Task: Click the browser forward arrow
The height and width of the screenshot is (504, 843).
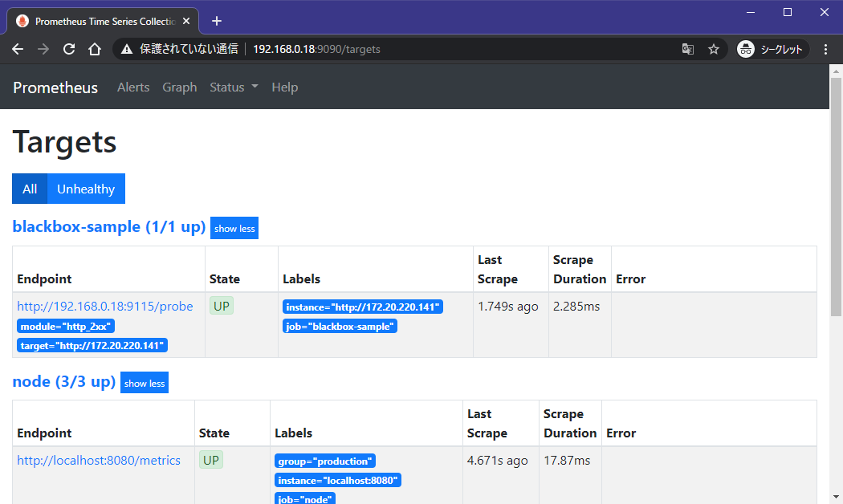Action: pyautogui.click(x=43, y=50)
